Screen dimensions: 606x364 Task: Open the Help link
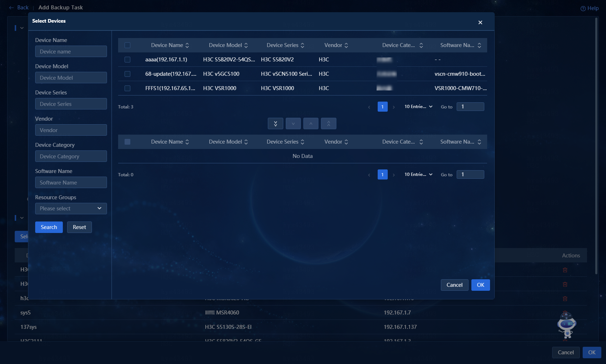click(x=589, y=8)
